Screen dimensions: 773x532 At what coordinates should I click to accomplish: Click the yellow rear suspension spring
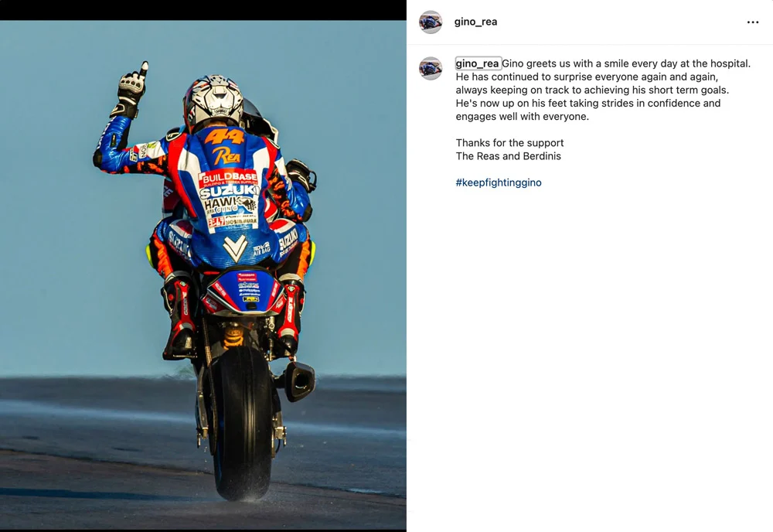[x=233, y=336]
